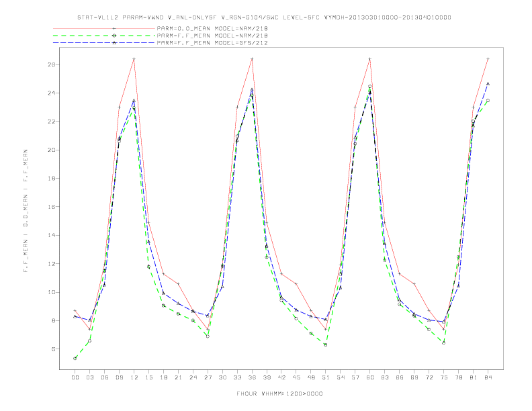
Task: Click the blue triangle data point at hour 84
Action: [488, 83]
